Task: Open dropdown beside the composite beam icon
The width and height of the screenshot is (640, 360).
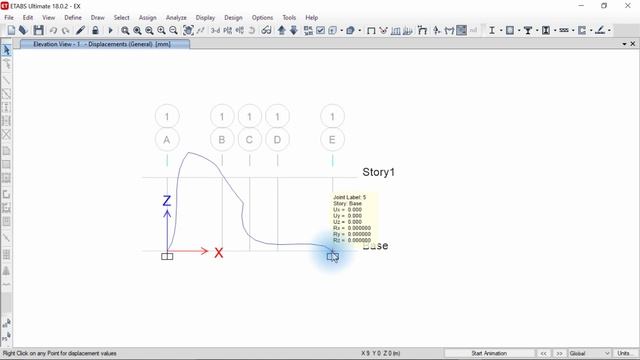Action: coord(537,31)
